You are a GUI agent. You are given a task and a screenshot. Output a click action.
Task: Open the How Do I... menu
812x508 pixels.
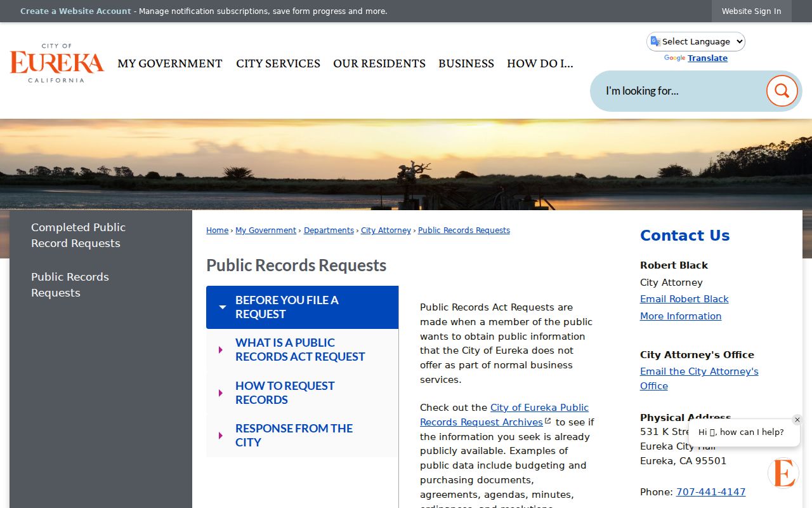(x=540, y=63)
